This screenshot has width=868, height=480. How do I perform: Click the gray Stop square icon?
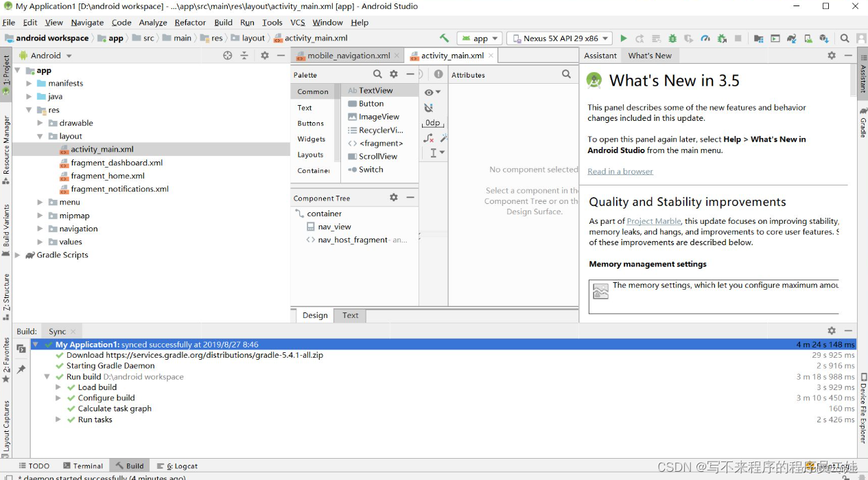pos(738,38)
